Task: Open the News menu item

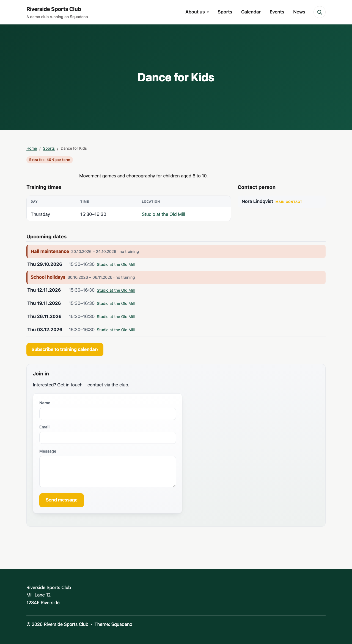Action: [x=299, y=12]
